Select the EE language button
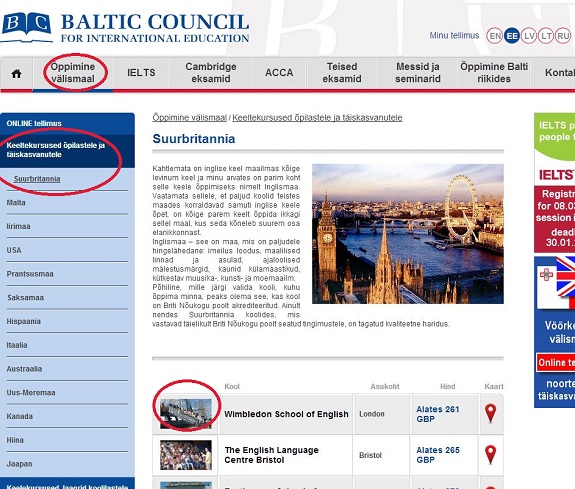The image size is (575, 489). (512, 36)
